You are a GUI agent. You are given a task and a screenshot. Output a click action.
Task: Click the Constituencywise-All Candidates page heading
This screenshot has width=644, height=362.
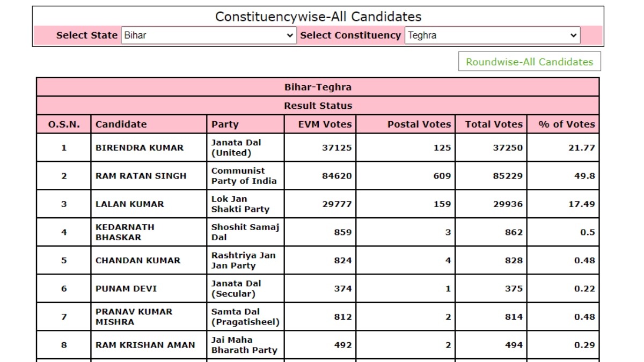[x=318, y=17]
